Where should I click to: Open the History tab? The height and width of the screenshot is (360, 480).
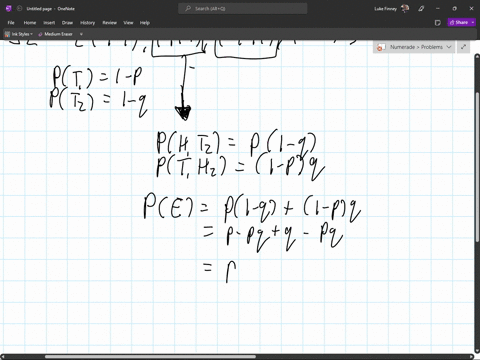click(x=87, y=23)
